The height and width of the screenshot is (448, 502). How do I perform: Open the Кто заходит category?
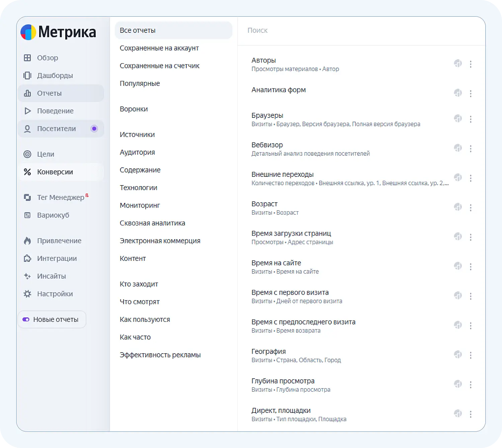[139, 284]
